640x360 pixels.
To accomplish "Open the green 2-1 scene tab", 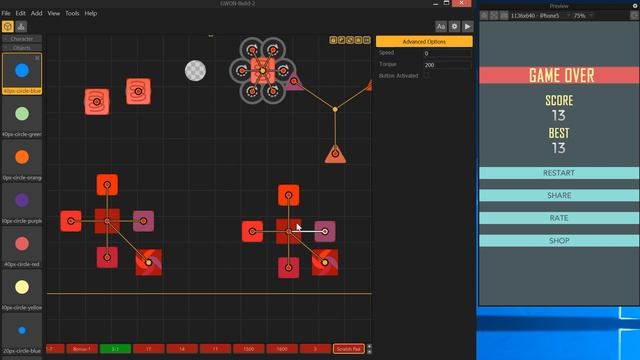I will (115, 349).
